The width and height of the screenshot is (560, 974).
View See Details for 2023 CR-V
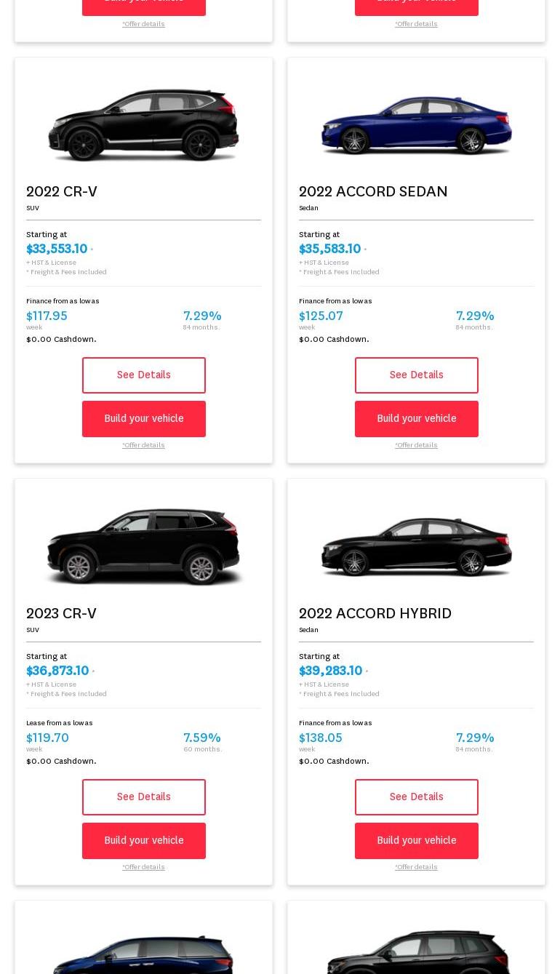tap(143, 797)
